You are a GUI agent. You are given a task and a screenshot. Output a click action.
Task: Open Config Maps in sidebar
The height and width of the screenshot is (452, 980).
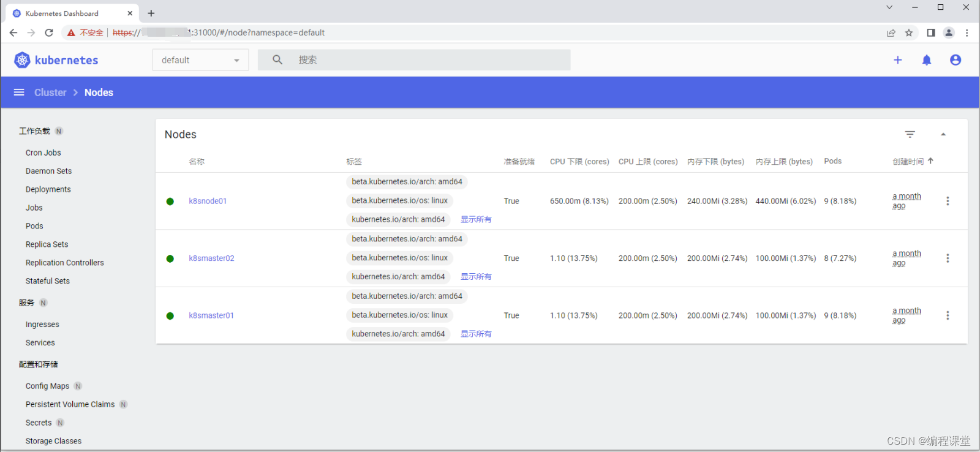(x=47, y=386)
